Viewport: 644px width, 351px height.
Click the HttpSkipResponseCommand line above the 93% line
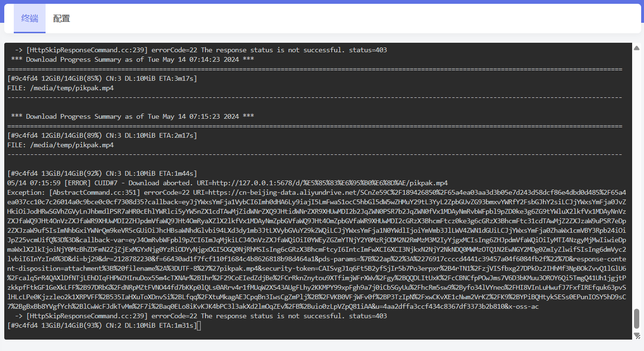[x=201, y=316]
